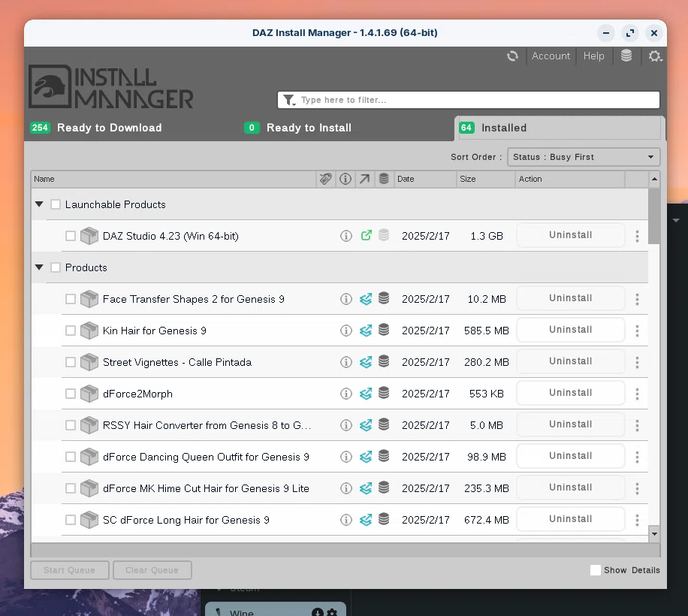688x616 pixels.
Task: Click database icon for Kin Hair row
Action: (x=384, y=330)
